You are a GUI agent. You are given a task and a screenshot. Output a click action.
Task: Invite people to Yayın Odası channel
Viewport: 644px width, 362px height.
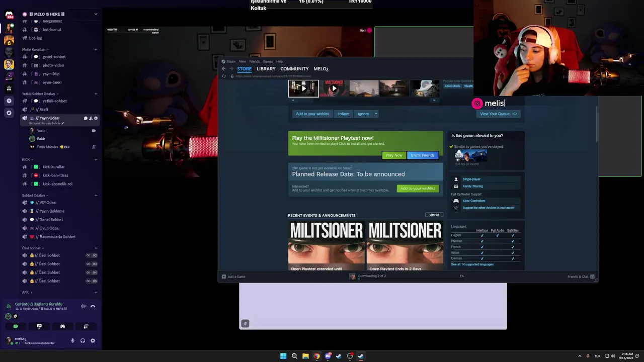coord(91,118)
